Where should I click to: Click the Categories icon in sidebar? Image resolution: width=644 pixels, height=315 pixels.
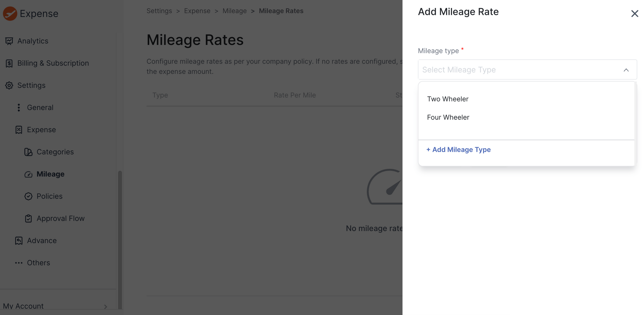[x=28, y=152]
